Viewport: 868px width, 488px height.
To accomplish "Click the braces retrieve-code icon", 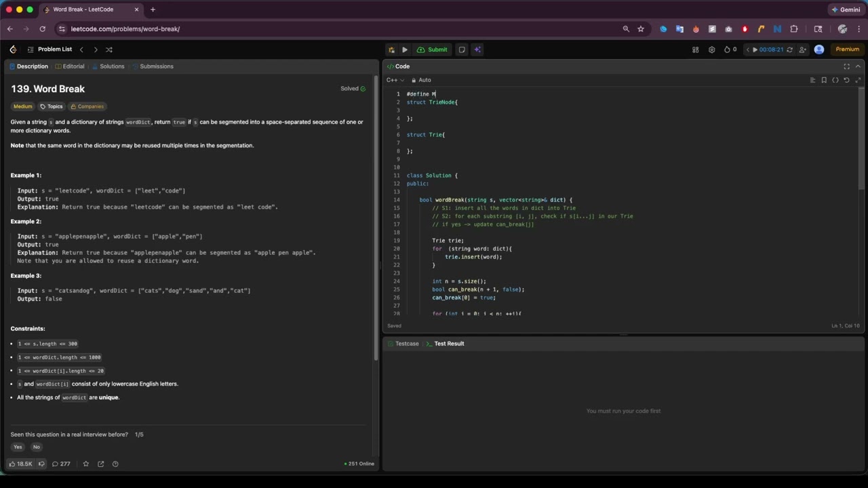I will 835,80.
